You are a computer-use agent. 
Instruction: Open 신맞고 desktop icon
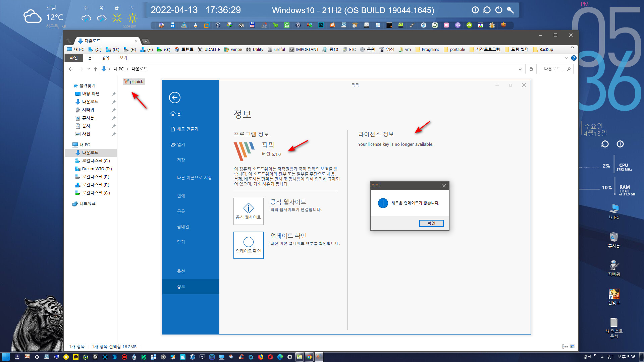tap(614, 297)
